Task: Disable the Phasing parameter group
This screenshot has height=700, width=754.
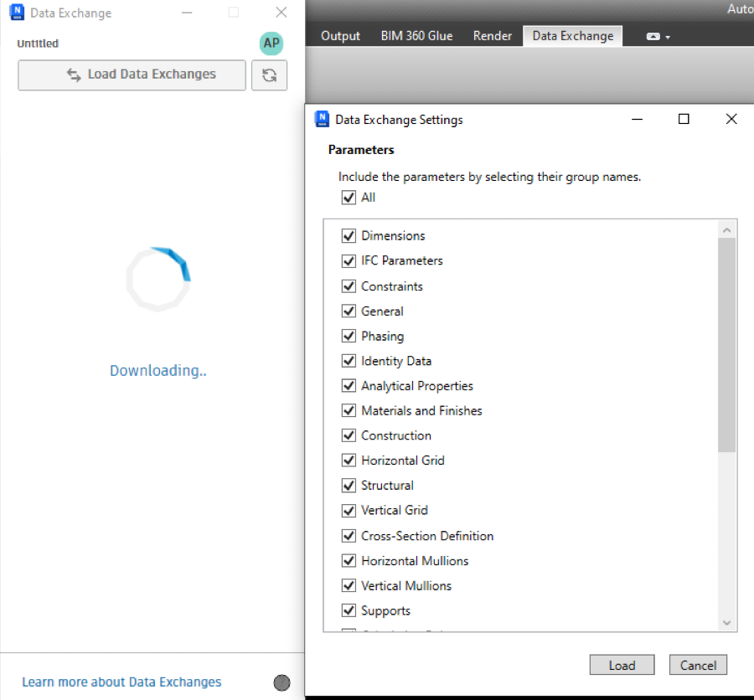Action: pyautogui.click(x=349, y=336)
